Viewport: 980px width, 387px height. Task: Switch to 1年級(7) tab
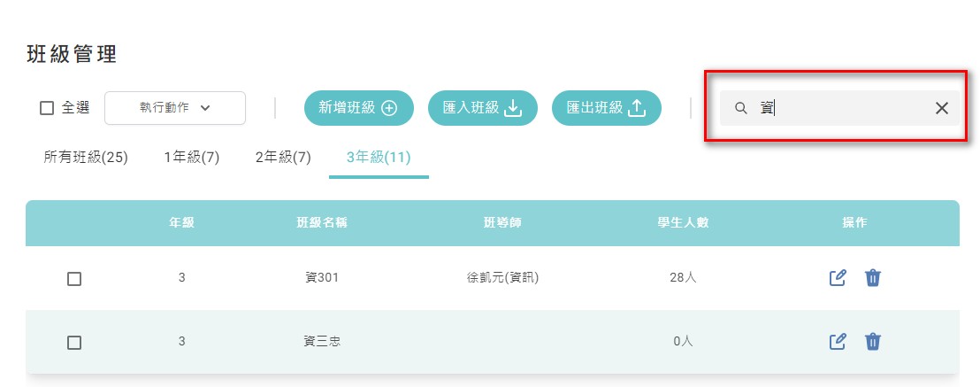[192, 157]
